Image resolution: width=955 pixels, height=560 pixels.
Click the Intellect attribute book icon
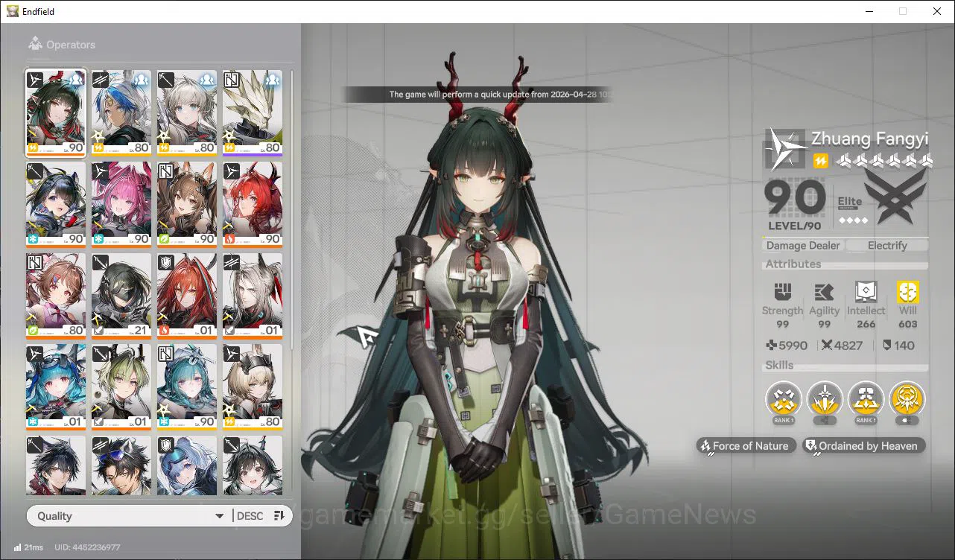coord(866,291)
